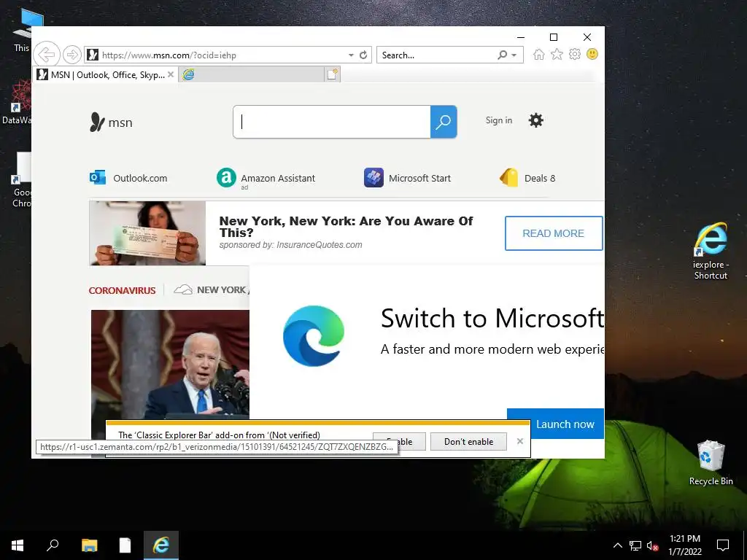This screenshot has height=560, width=747.
Task: Dismiss the add-on notification bar
Action: point(519,441)
